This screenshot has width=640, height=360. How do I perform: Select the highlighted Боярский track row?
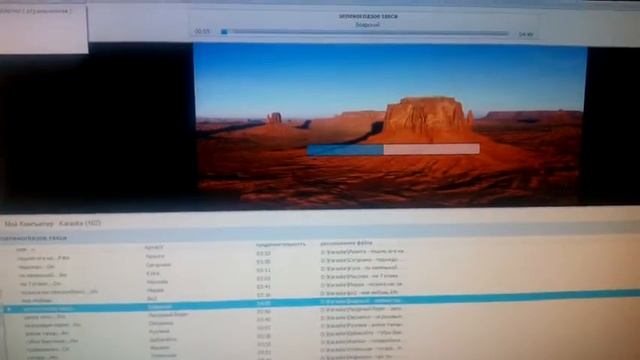pyautogui.click(x=320, y=301)
